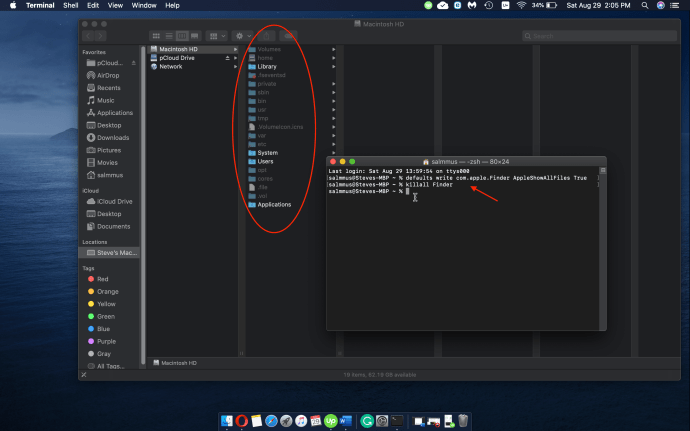Screen dimensions: 690x431
Task: Filter by Green tag
Action: coord(106,316)
